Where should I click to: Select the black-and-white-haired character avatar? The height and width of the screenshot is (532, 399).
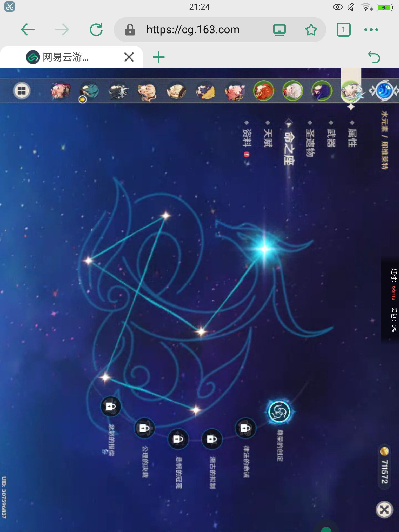[x=118, y=91]
